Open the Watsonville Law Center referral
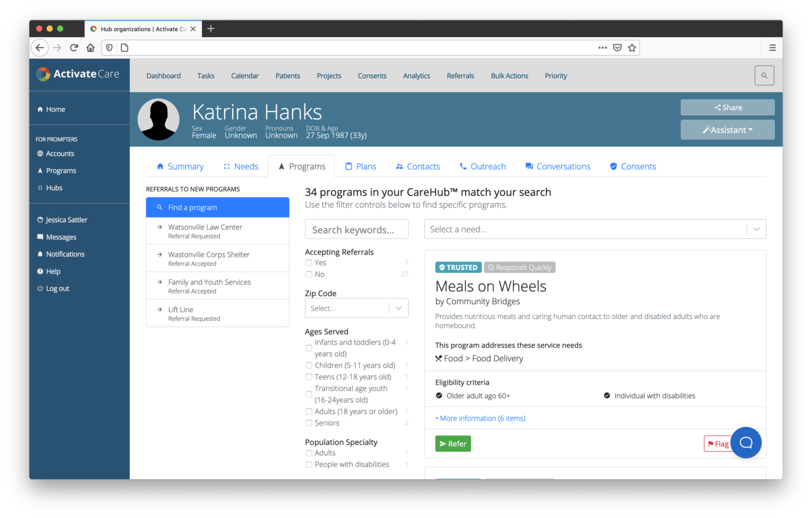The image size is (812, 518). click(x=217, y=231)
